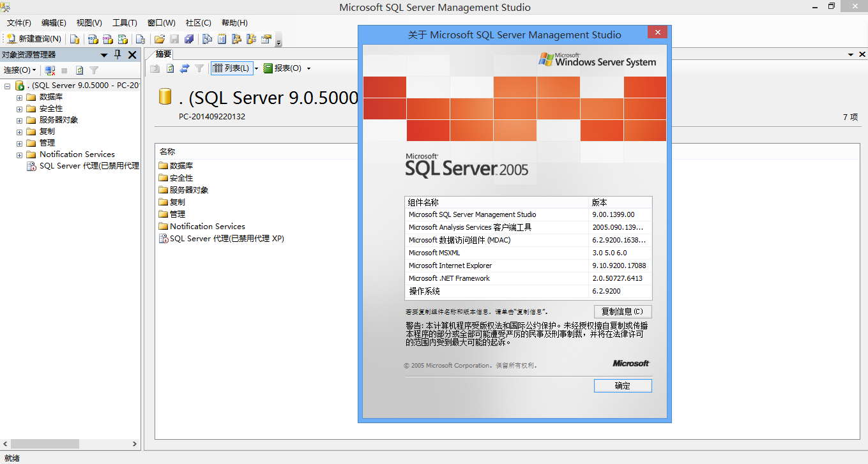Click the synchronize arrows icon in 摘要 toolbar
This screenshot has height=464, width=868.
185,68
